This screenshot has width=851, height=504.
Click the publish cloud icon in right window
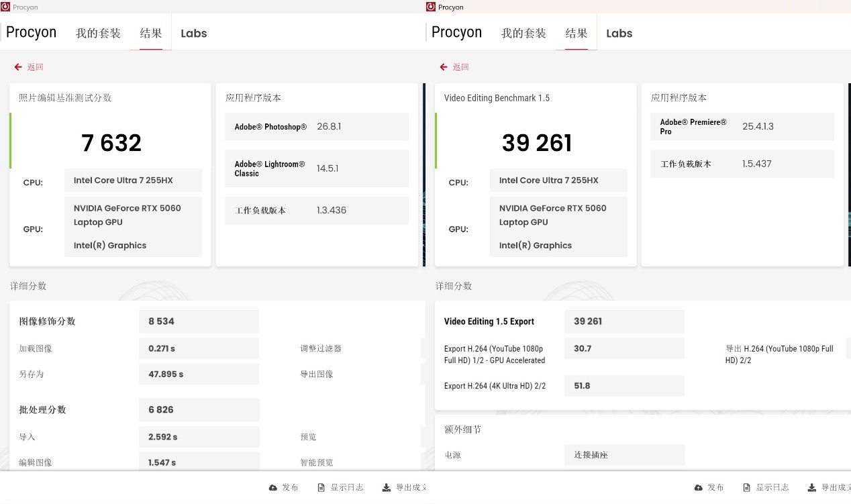(699, 487)
